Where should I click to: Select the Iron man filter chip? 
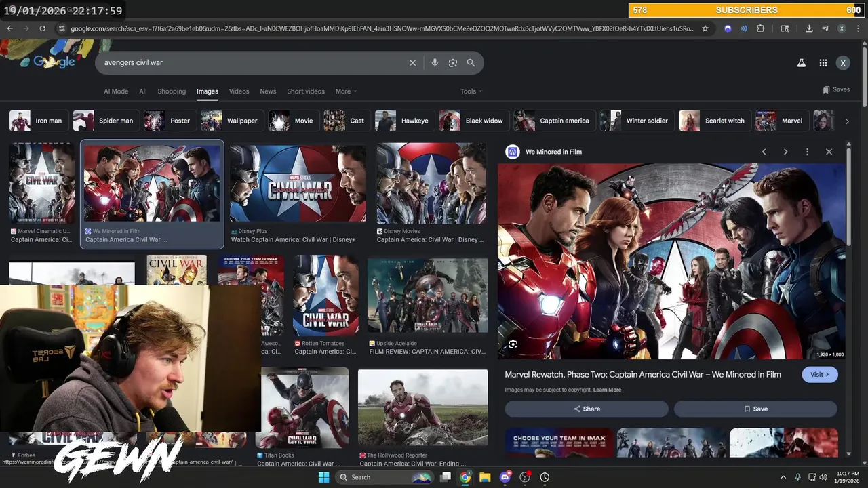(39, 121)
